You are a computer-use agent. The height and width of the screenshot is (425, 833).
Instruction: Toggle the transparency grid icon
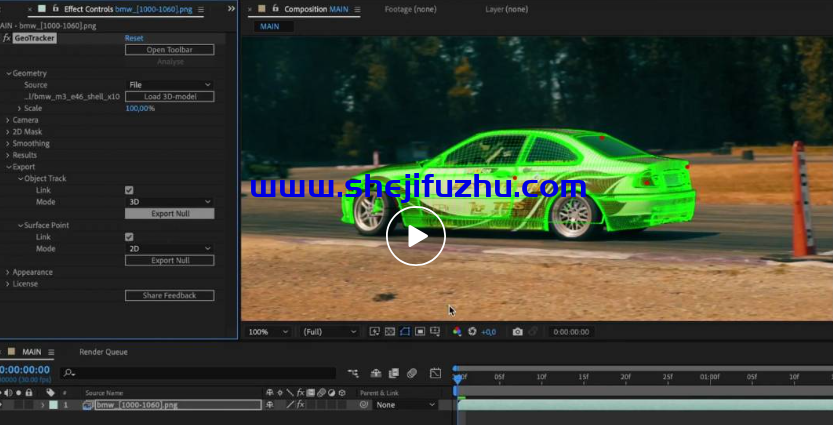click(390, 332)
